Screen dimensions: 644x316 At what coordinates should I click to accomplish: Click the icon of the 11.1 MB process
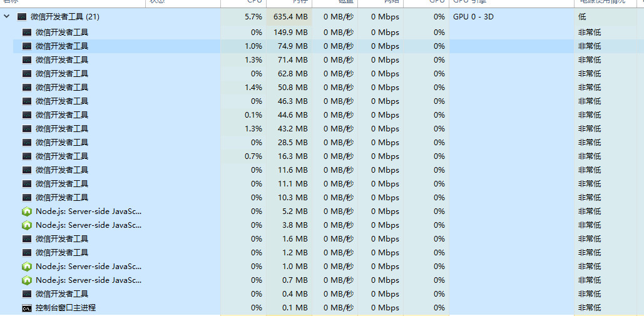pyautogui.click(x=27, y=183)
